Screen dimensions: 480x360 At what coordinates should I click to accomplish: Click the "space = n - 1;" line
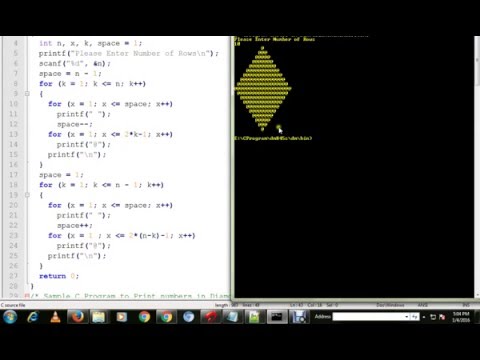[x=70, y=73]
